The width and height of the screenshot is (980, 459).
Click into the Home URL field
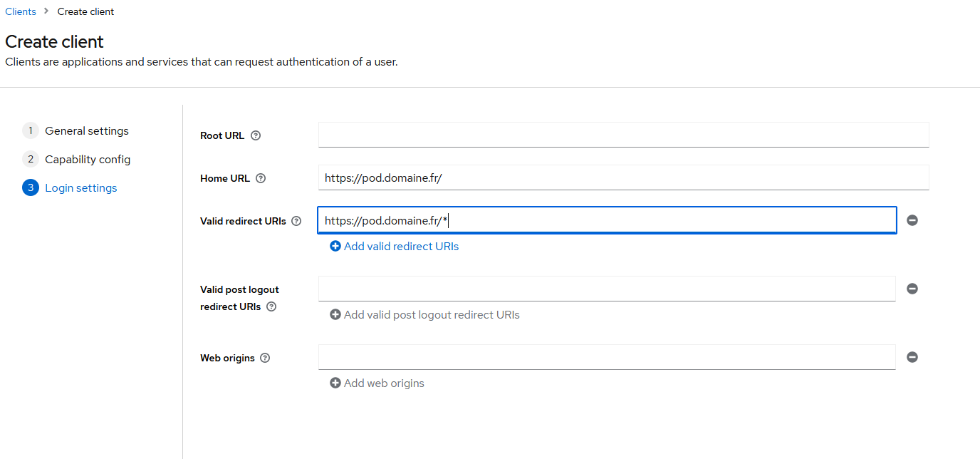pyautogui.click(x=623, y=177)
